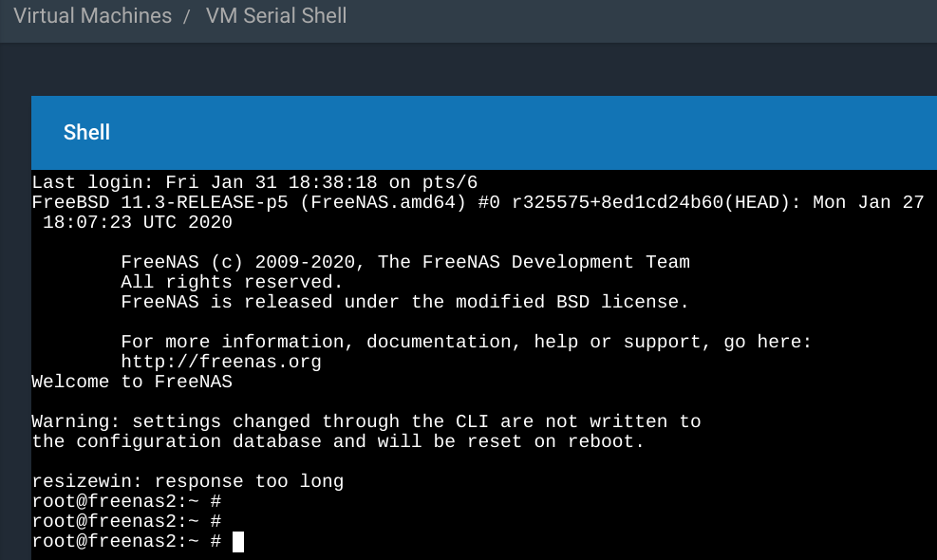Click the configuration database reset line
The height and width of the screenshot is (560, 937).
click(338, 441)
